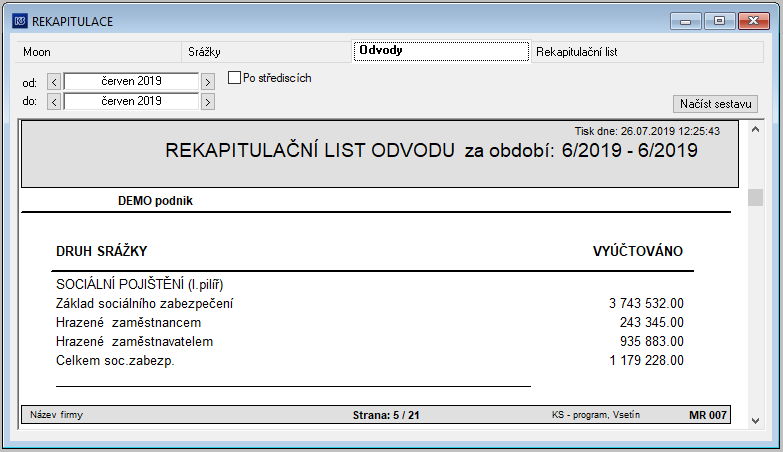
Task: Click 'Celkem soc.zabezp.' row label
Action: pos(115,361)
